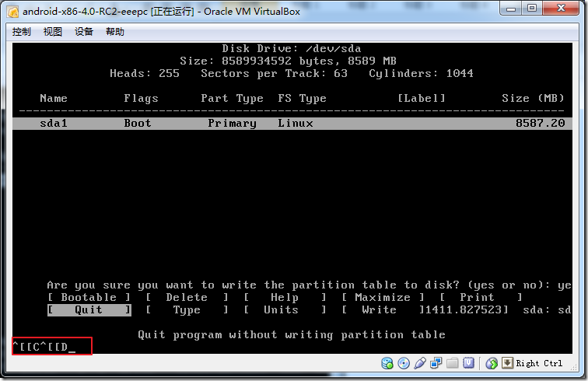Select the Units option in cfdisk
The height and width of the screenshot is (381, 588).
285,310
